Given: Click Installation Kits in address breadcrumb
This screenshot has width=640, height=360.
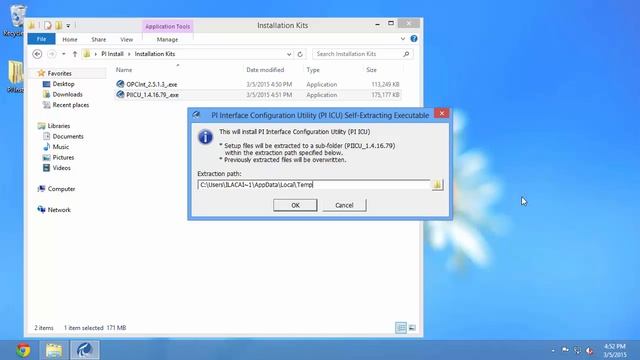Looking at the screenshot, I should coord(155,54).
